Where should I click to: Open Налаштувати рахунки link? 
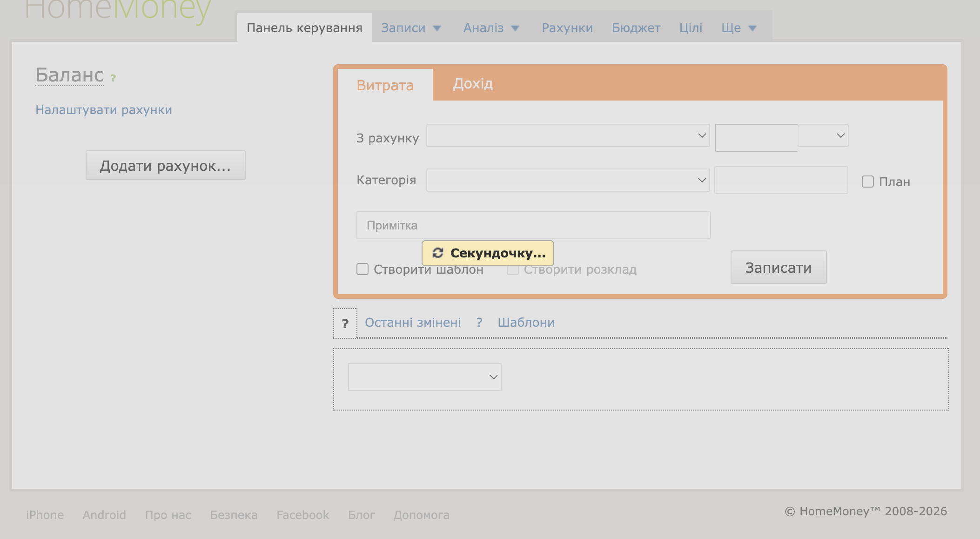click(104, 110)
